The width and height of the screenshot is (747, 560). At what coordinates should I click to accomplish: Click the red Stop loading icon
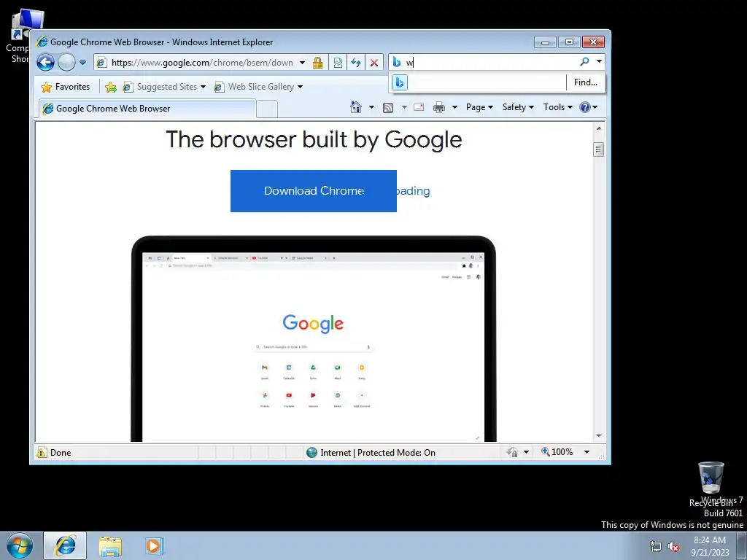pyautogui.click(x=374, y=63)
